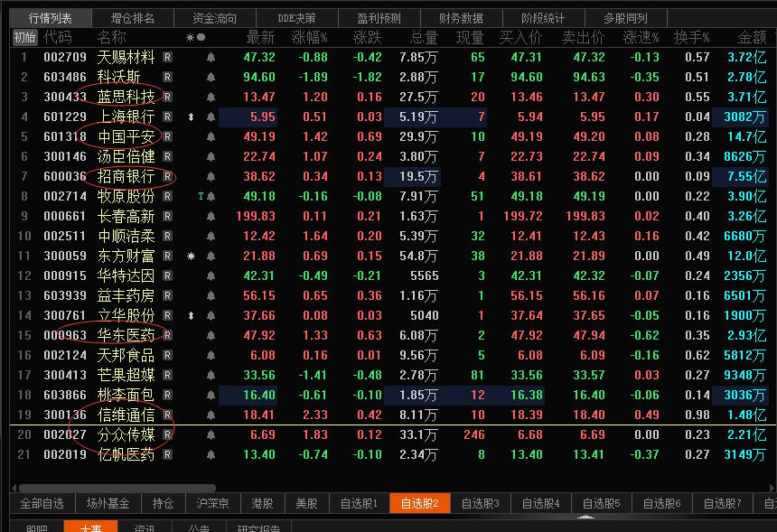Switch to the 自选股7 tab

point(722,504)
